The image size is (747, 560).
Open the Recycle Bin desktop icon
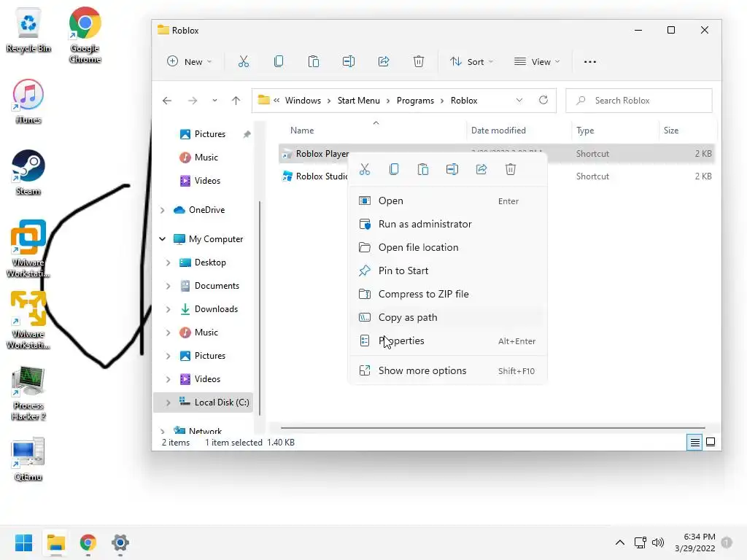point(28,31)
